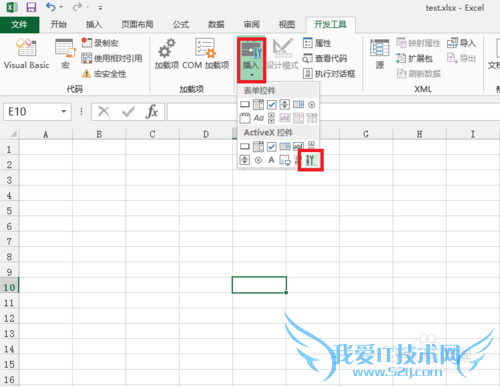Expand the Name Box dropdown arrow
This screenshot has width=500, height=387.
64,111
